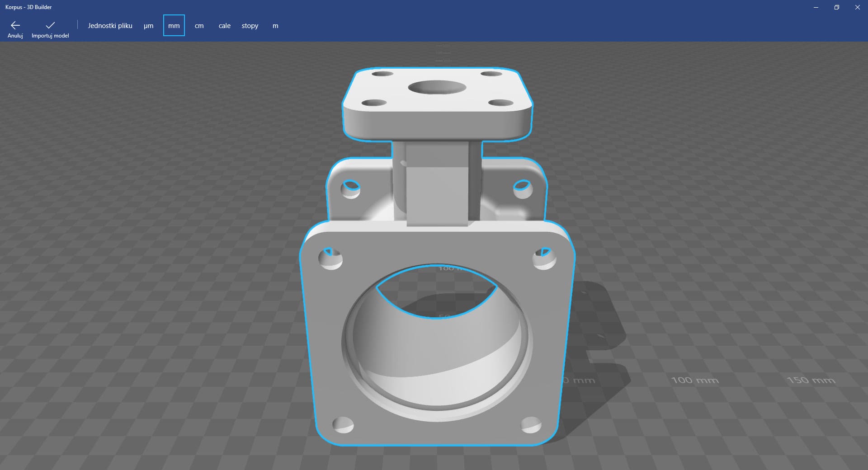Select the m (meters) unit
The width and height of the screenshot is (868, 470).
(275, 26)
